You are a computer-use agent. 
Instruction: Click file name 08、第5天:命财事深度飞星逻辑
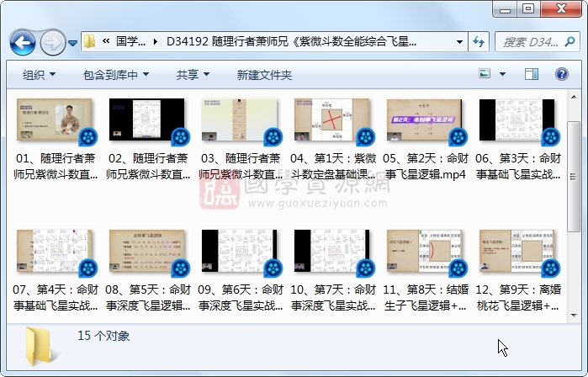(148, 297)
